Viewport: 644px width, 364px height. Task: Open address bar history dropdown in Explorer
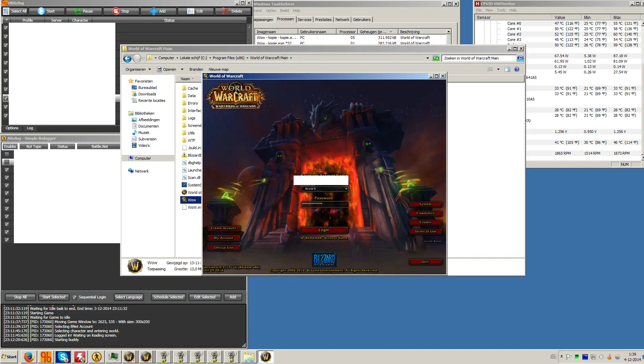click(428, 58)
